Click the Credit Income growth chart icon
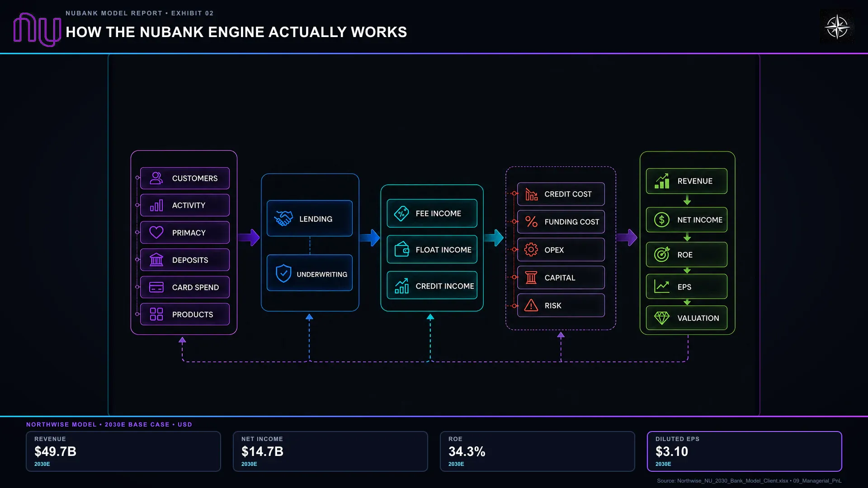This screenshot has height=488, width=868. tap(401, 286)
